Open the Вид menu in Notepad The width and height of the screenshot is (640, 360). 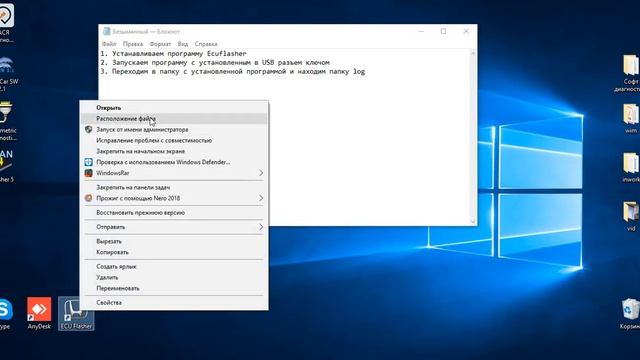183,44
